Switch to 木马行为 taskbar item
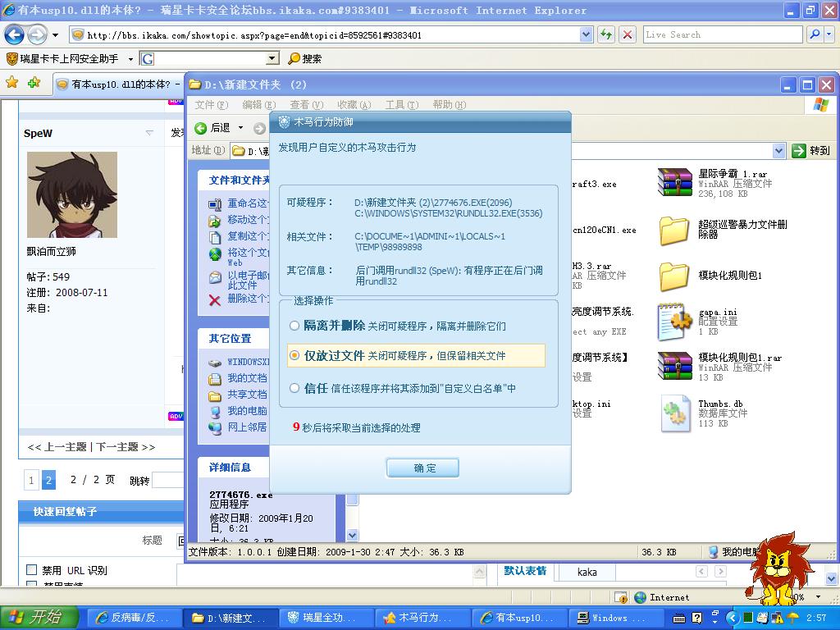The image size is (840, 630). click(x=422, y=618)
